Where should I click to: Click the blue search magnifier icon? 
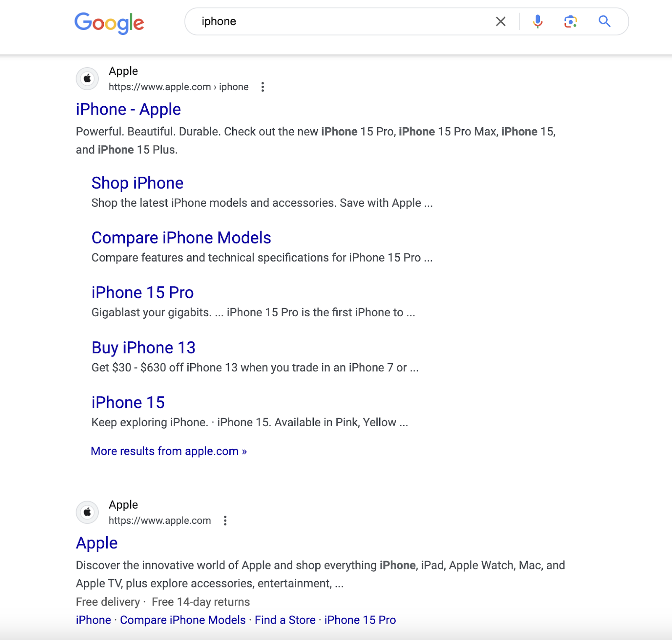tap(604, 21)
